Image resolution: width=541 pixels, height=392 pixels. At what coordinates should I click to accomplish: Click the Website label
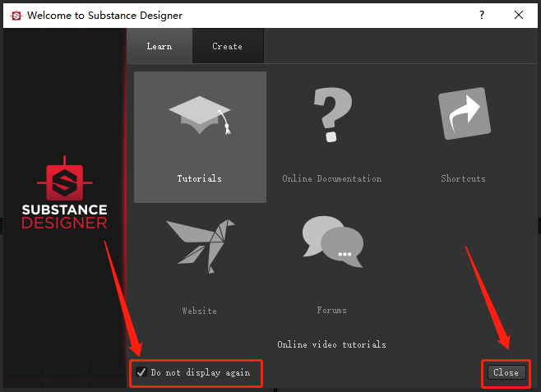200,311
